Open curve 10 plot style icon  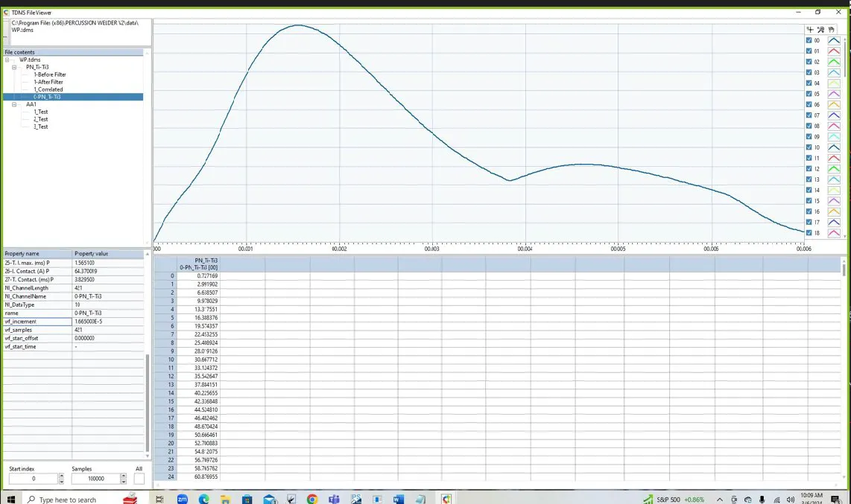(x=834, y=147)
